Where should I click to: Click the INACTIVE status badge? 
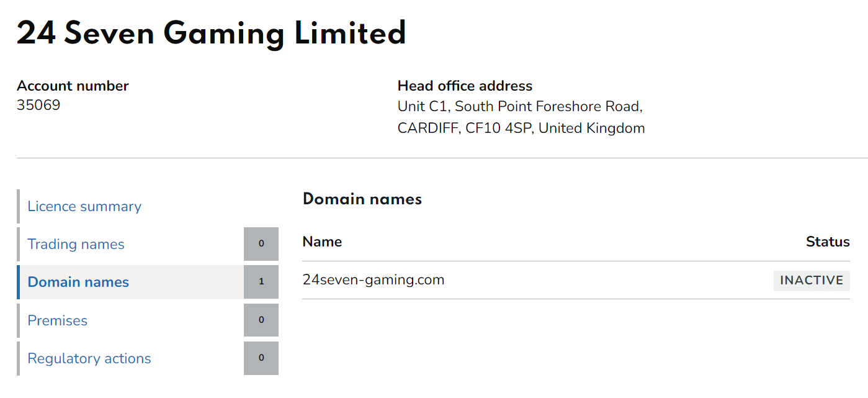(811, 281)
